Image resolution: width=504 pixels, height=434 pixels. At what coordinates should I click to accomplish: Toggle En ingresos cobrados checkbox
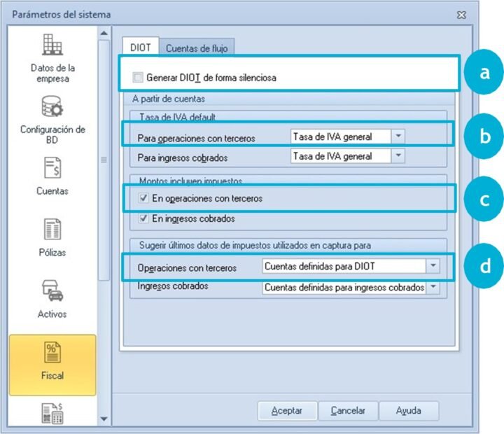(143, 218)
